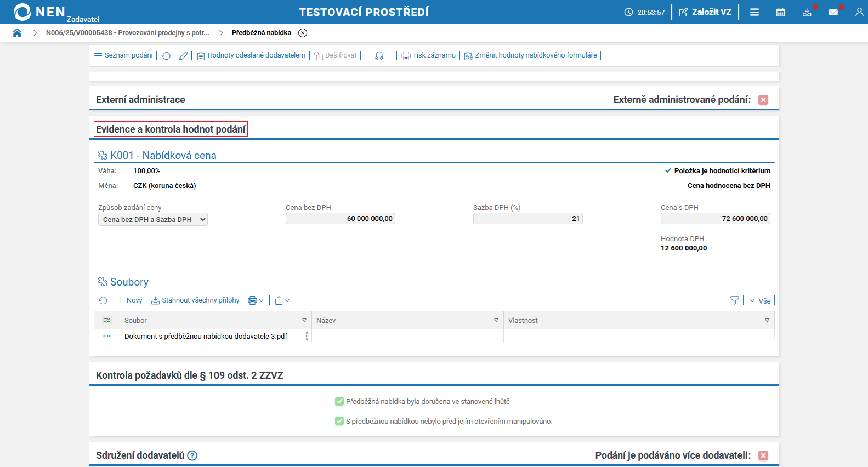The image size is (868, 467).
Task: Open the user profile icon
Action: 859,12
